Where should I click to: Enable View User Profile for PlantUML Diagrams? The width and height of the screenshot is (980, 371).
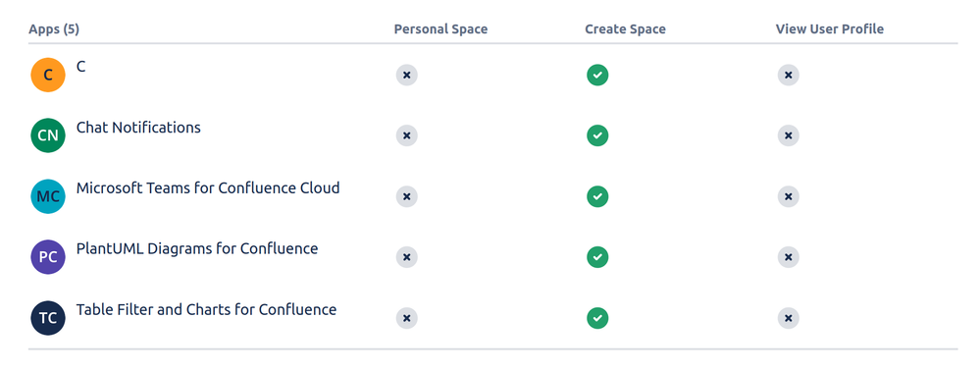(788, 257)
